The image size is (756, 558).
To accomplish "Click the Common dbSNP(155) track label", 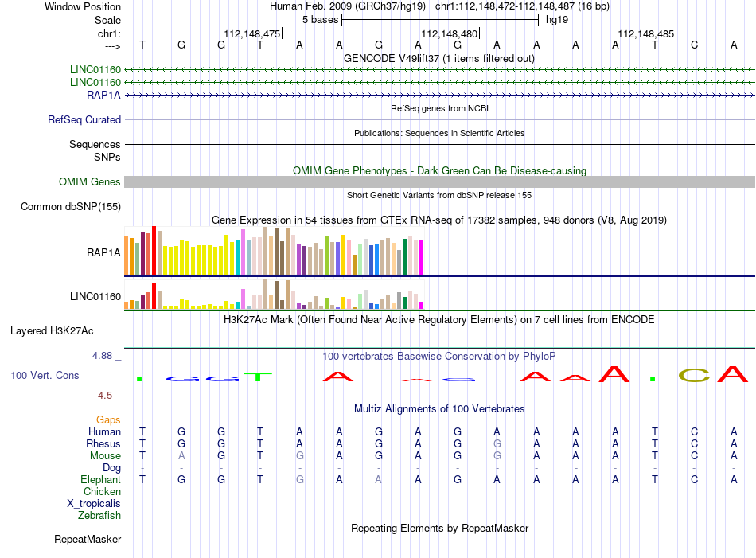I will pos(70,206).
